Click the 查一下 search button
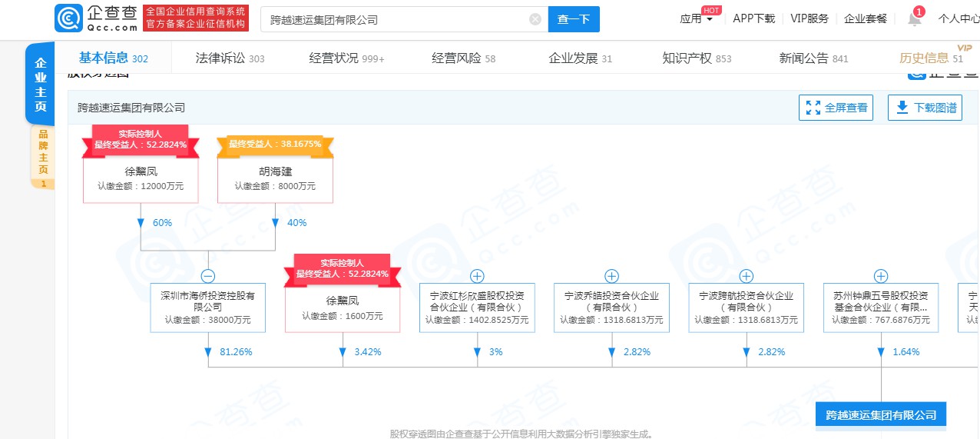The image size is (980, 439). pos(574,19)
